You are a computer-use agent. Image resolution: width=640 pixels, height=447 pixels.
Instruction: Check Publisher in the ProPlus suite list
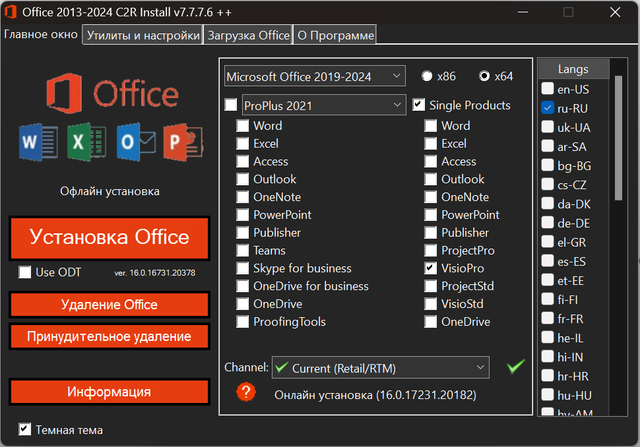[242, 232]
